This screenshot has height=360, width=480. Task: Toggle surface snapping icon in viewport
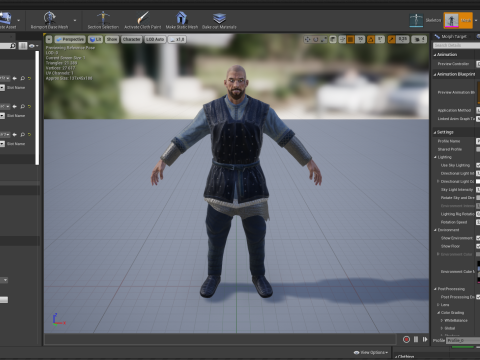point(342,40)
